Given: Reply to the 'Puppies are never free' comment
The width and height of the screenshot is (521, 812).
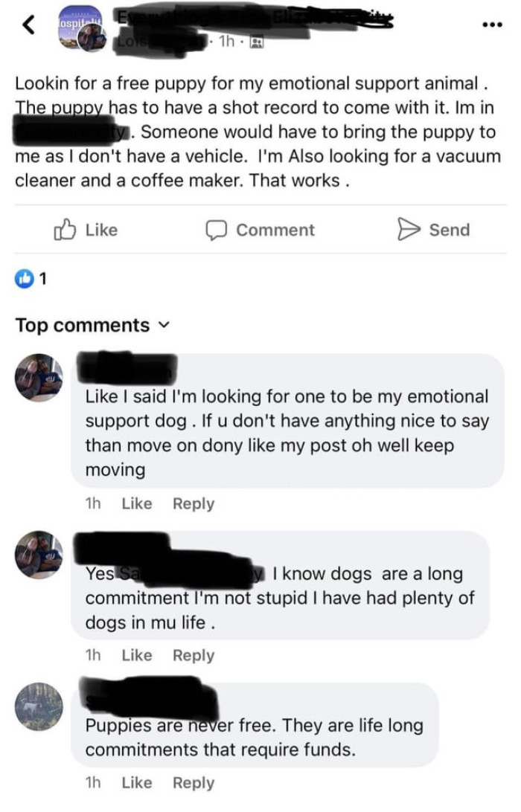Looking at the screenshot, I should (194, 782).
